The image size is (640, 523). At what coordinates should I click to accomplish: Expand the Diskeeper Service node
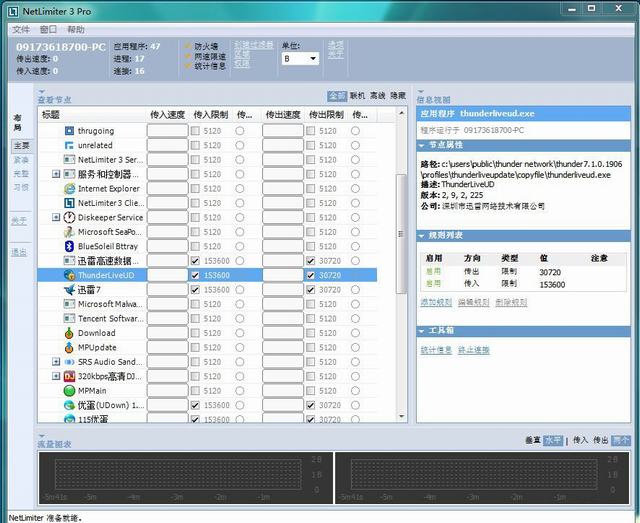pos(56,217)
